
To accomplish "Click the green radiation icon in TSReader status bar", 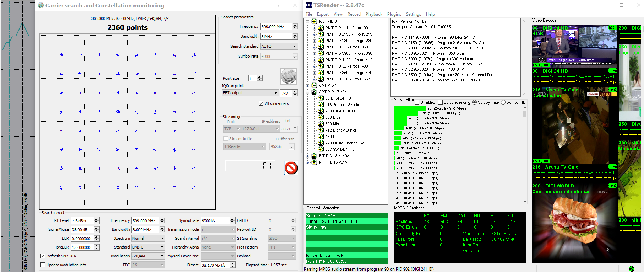I will pyautogui.click(x=631, y=269).
